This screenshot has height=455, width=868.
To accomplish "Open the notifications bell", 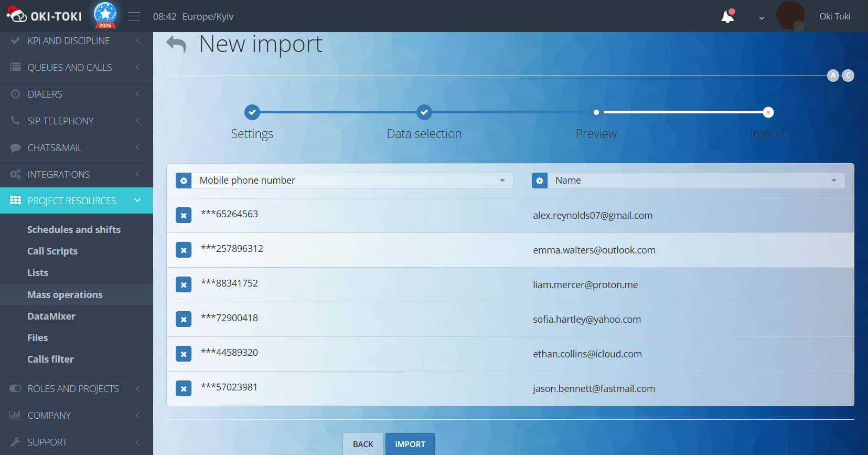I will [727, 16].
